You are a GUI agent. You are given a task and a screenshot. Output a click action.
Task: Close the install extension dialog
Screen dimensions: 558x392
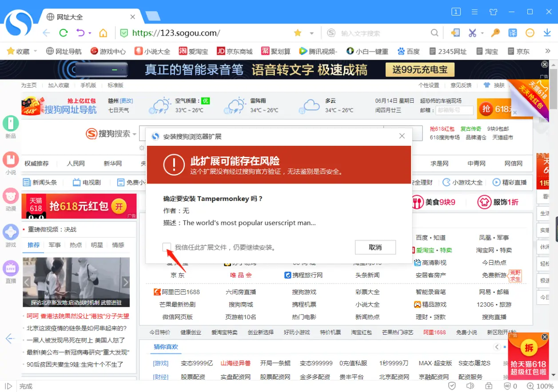[402, 136]
